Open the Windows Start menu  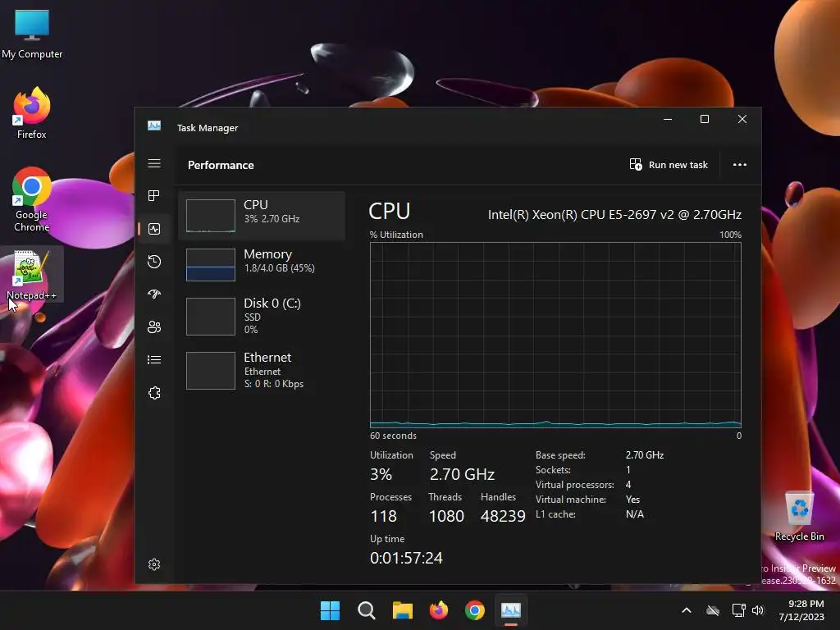point(330,610)
